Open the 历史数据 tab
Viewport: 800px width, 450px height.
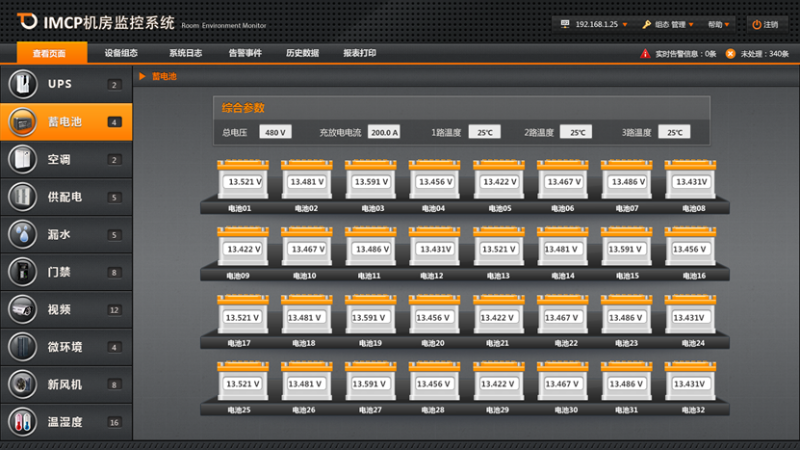[x=302, y=53]
